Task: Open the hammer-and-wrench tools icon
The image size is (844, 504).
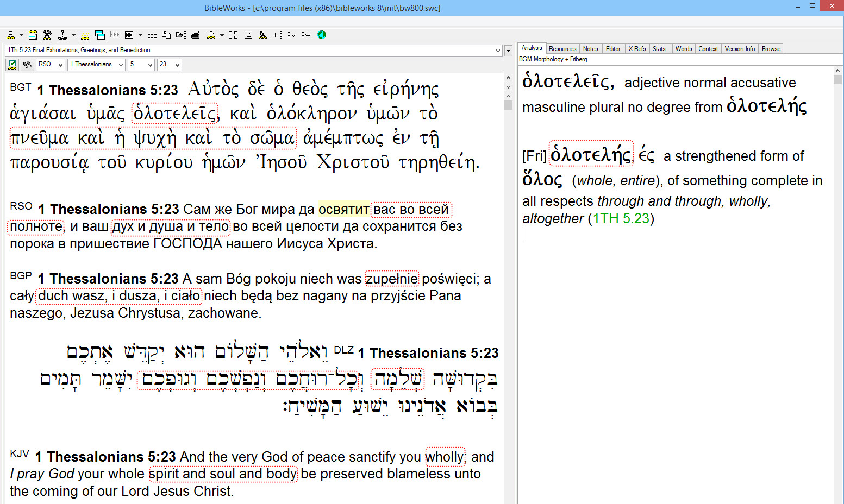Action: 47,35
